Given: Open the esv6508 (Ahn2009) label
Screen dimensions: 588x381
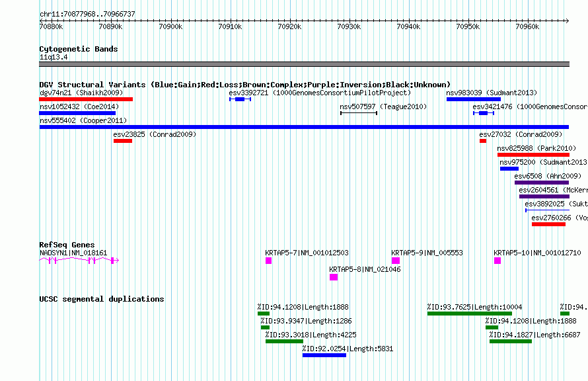Looking at the screenshot, I should click(x=548, y=176).
